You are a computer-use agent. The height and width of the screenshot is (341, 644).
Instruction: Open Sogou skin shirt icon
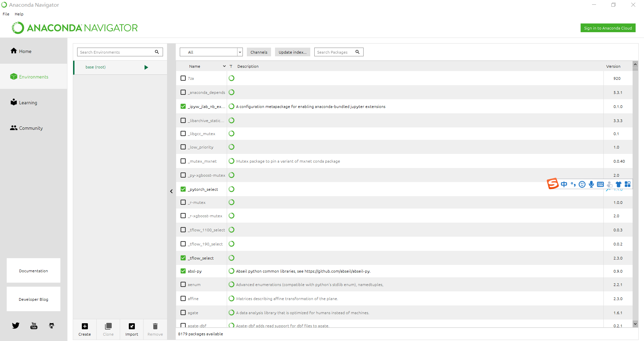click(619, 184)
